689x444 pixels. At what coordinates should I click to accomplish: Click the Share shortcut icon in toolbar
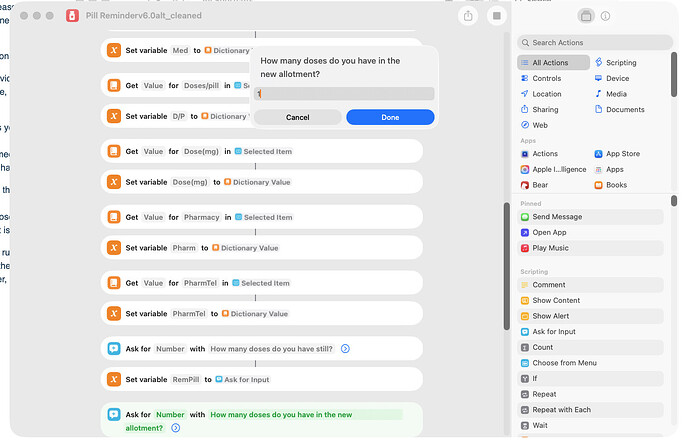(x=468, y=16)
